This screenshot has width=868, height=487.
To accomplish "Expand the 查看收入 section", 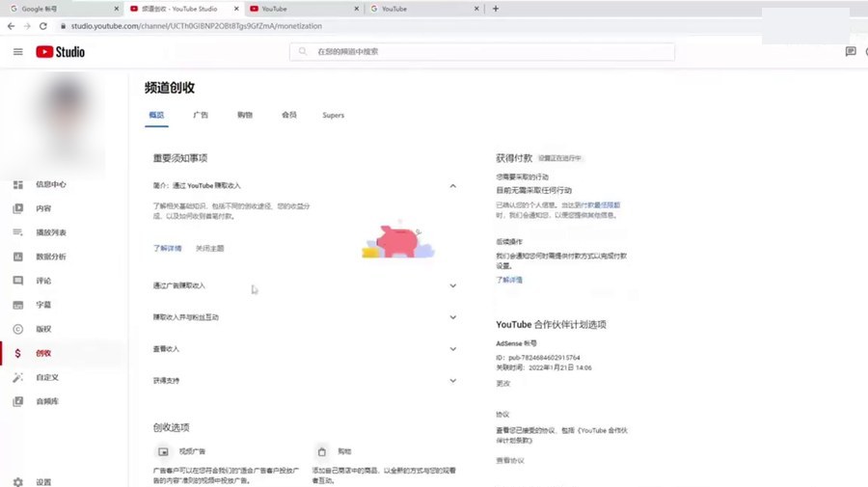I will [453, 349].
